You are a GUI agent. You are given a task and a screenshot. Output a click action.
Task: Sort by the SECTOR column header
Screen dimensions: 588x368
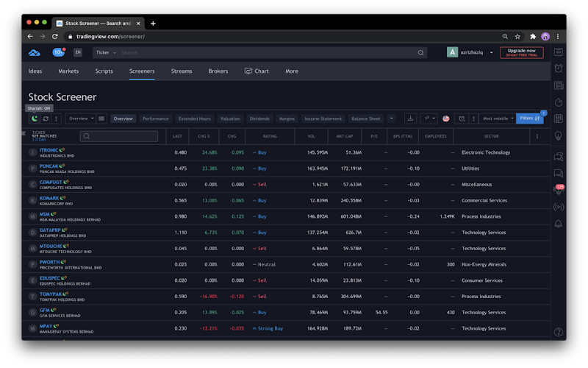tap(491, 136)
